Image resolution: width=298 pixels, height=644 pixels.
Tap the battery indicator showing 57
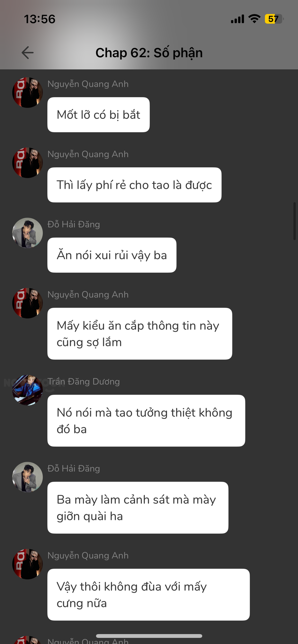click(274, 19)
